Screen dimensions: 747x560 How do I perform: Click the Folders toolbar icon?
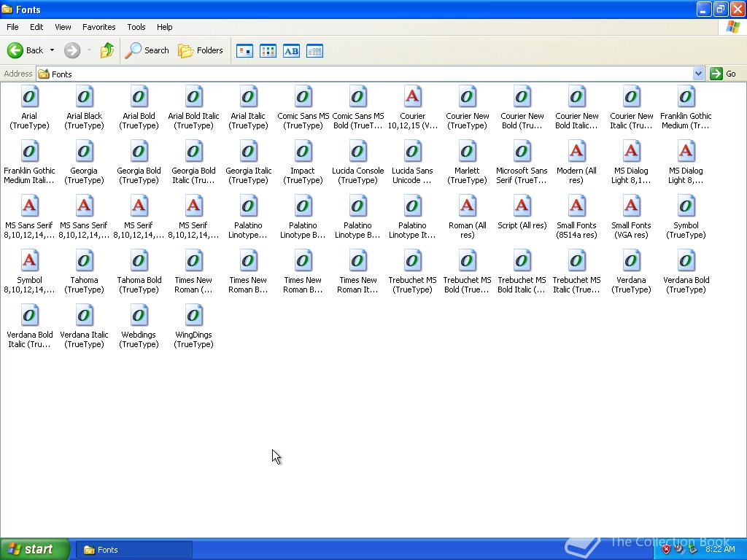[201, 50]
